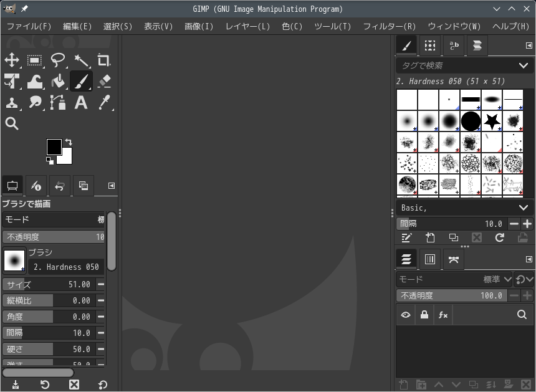The height and width of the screenshot is (392, 536).
Task: Swap foreground and background colors
Action: tap(69, 142)
